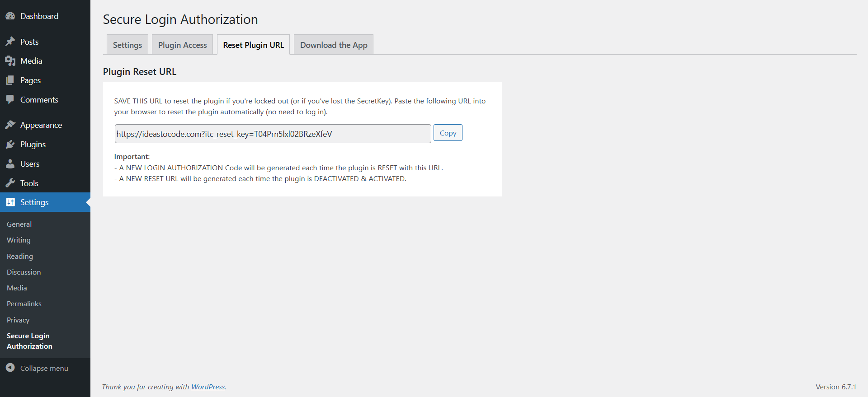This screenshot has width=868, height=397.
Task: Open the WordPress footer link
Action: click(208, 387)
